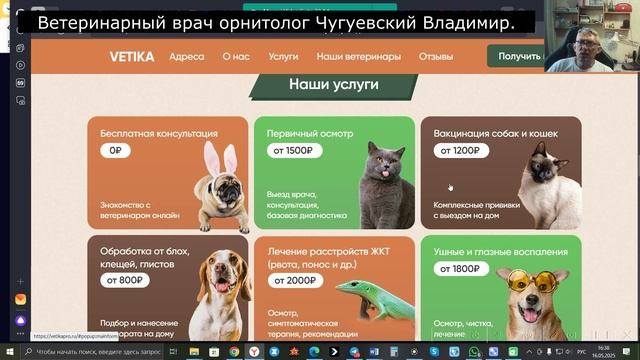Open File Explorer from taskbar
Screen dimensions: 640x360
point(194,351)
